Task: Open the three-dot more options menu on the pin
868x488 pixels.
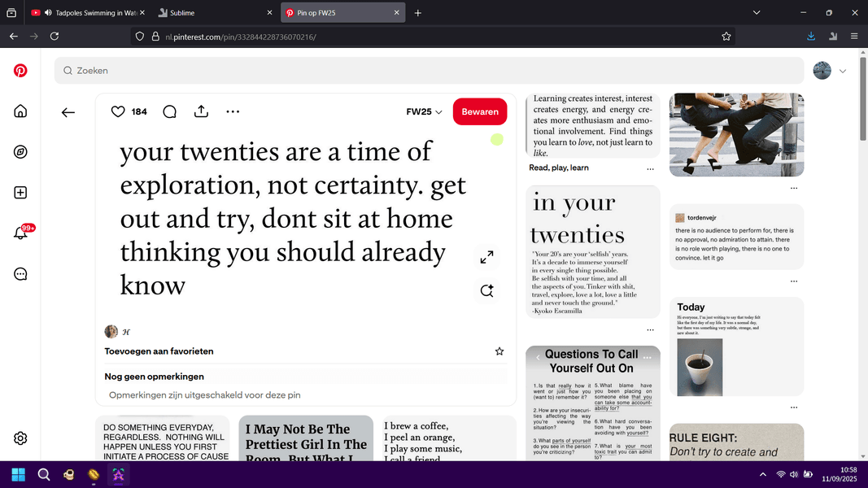Action: point(233,111)
